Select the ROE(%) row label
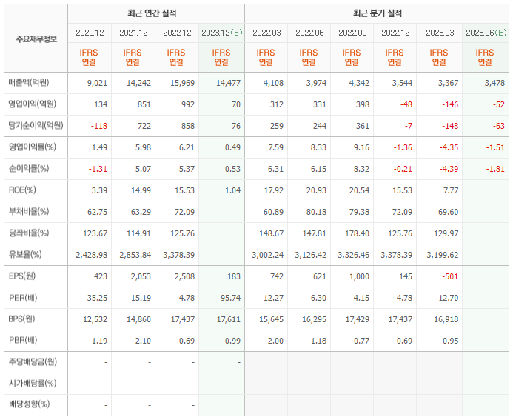This screenshot has width=513, height=420. click(22, 190)
